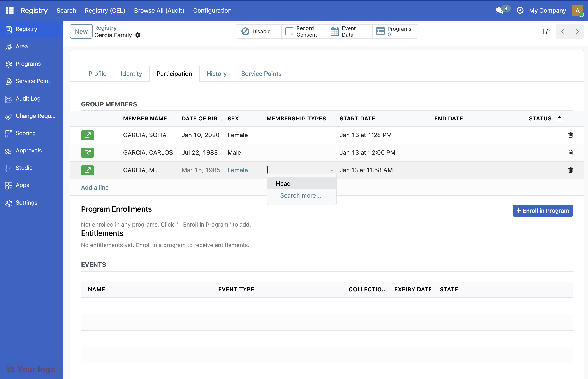Switch to the History tab

(216, 74)
